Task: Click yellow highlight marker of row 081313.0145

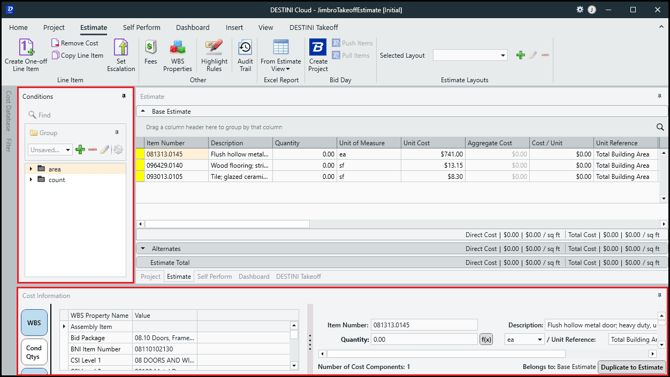Action: pyautogui.click(x=140, y=154)
